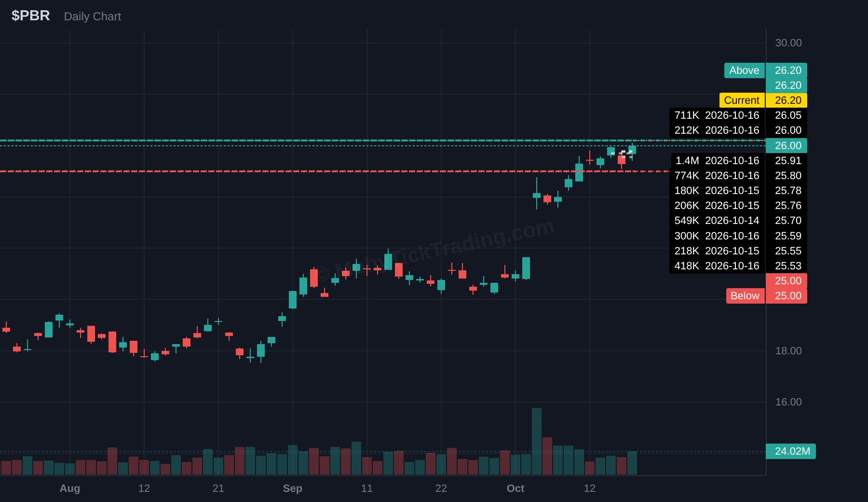This screenshot has height=502, width=868.
Task: Click the 18.00 price axis label
Action: pos(788,351)
